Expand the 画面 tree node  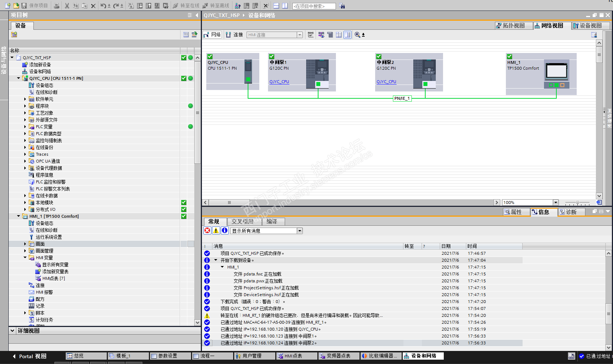25,244
